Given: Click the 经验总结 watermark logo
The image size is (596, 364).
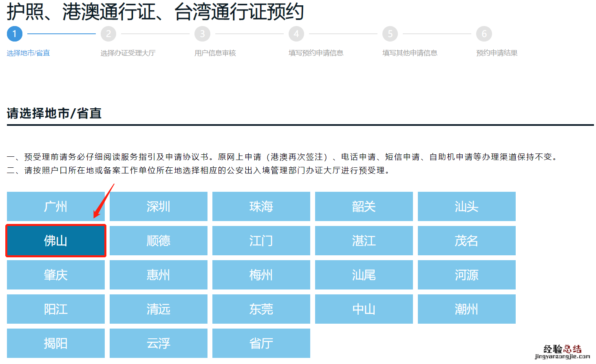Looking at the screenshot, I should pos(563,352).
